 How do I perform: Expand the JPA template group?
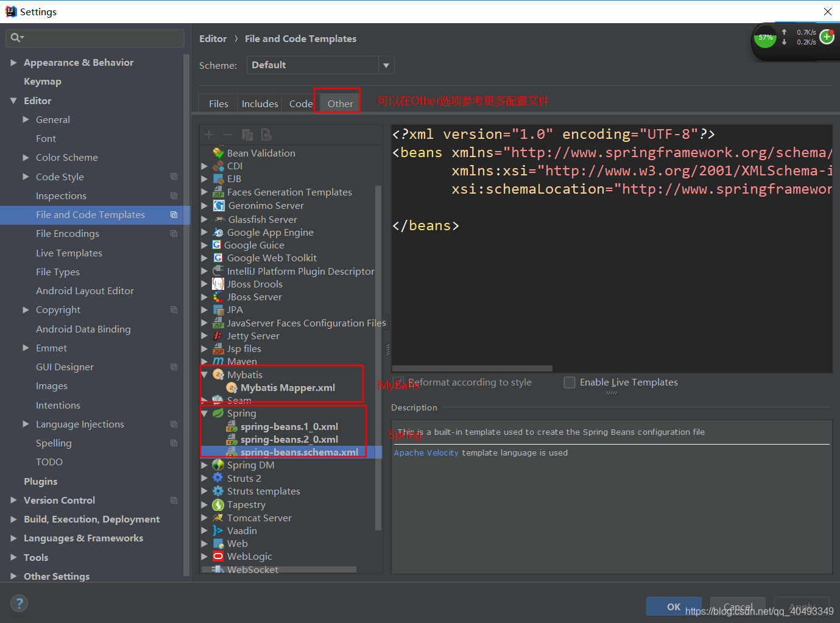[x=205, y=309]
